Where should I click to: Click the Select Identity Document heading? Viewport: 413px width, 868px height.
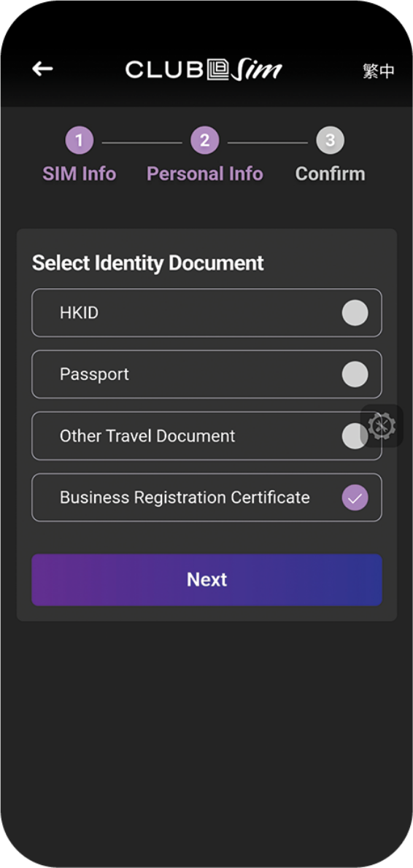[148, 263]
